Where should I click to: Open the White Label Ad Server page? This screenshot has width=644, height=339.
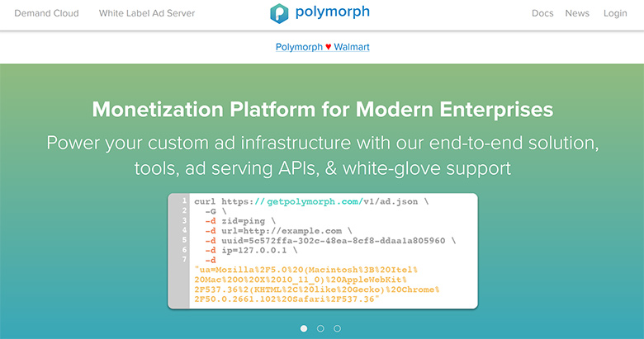[147, 13]
